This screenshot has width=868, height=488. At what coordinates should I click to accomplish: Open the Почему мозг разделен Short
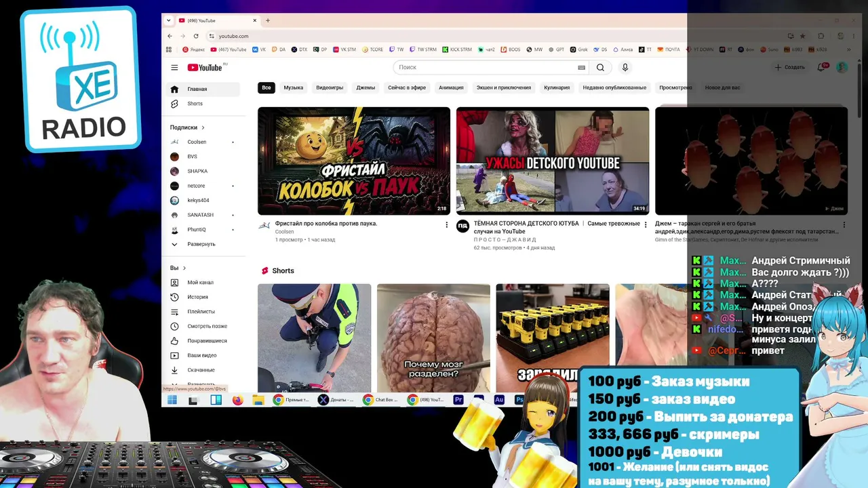[x=433, y=338]
